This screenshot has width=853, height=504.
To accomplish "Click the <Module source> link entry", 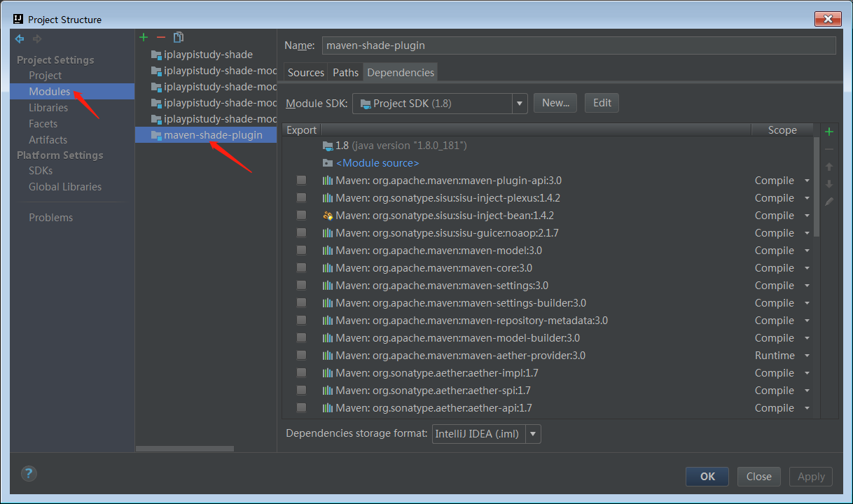I will [377, 163].
